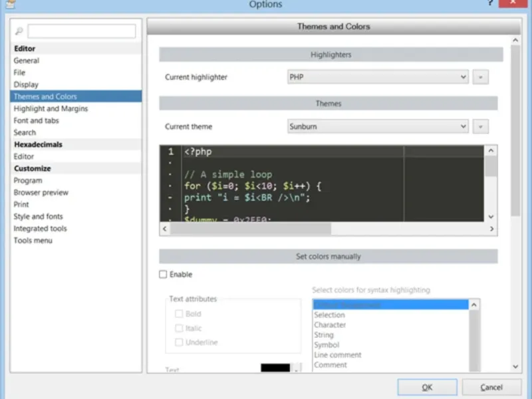
Task: Click the <?php line in code preview
Action: coord(198,152)
